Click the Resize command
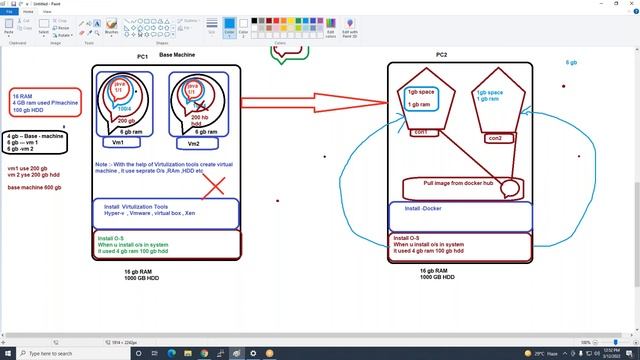The height and width of the screenshot is (360, 640). click(x=61, y=28)
